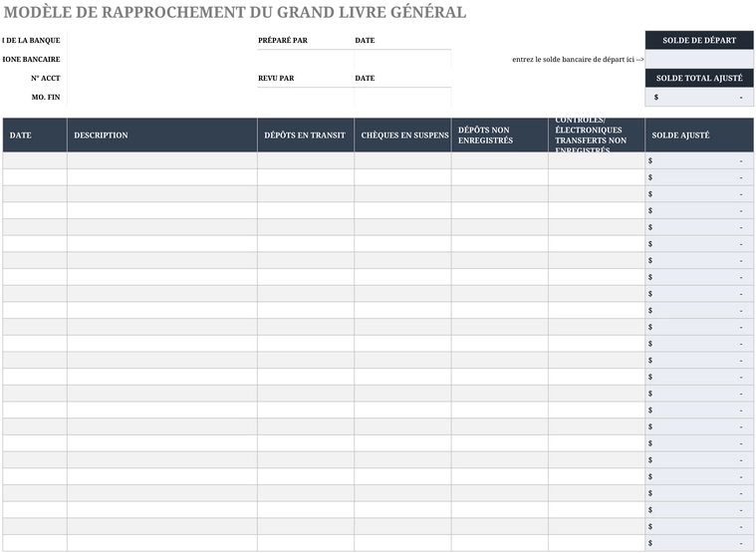The width and height of the screenshot is (756, 553).
Task: Select the date field beside the REVU PAR field
Action: click(x=402, y=97)
